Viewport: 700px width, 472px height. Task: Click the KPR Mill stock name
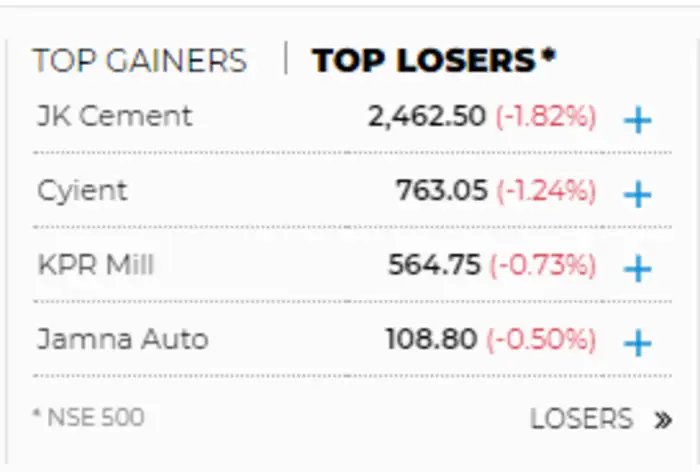[x=96, y=265]
